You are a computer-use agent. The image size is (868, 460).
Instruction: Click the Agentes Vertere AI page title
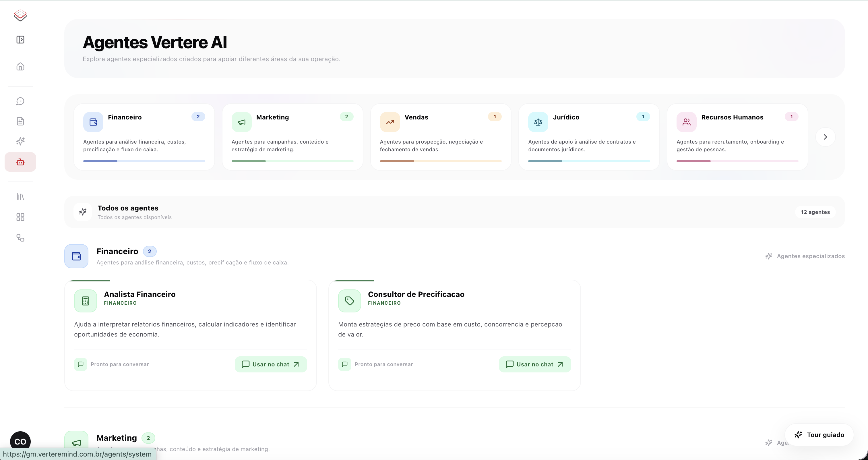pyautogui.click(x=155, y=42)
